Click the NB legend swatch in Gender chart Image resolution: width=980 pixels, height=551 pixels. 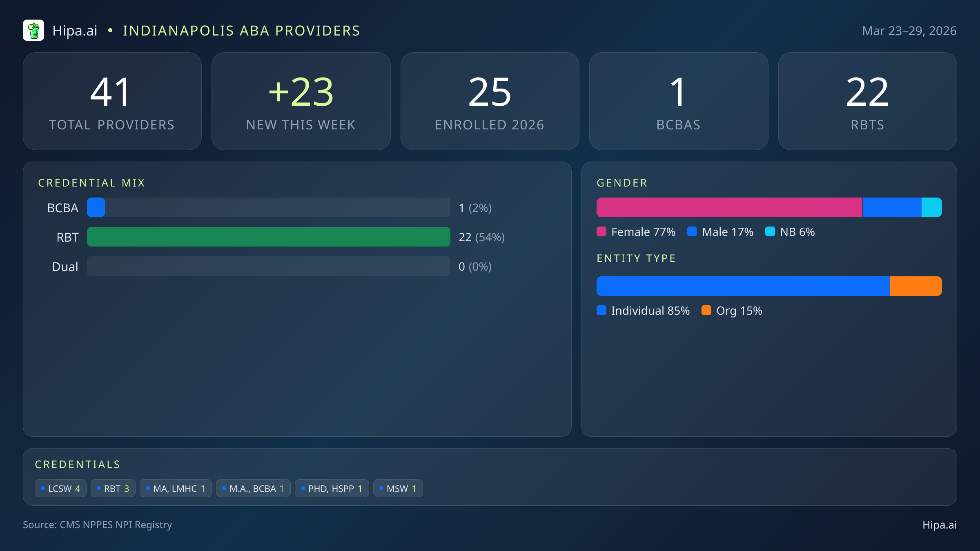[771, 231]
